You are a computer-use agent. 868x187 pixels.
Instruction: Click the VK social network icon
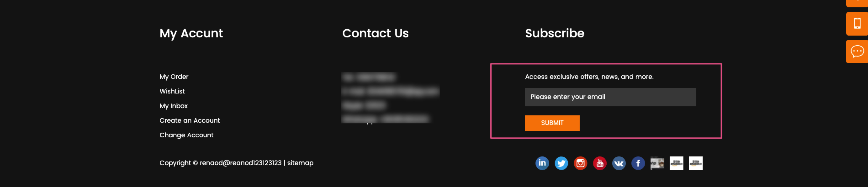click(x=619, y=163)
